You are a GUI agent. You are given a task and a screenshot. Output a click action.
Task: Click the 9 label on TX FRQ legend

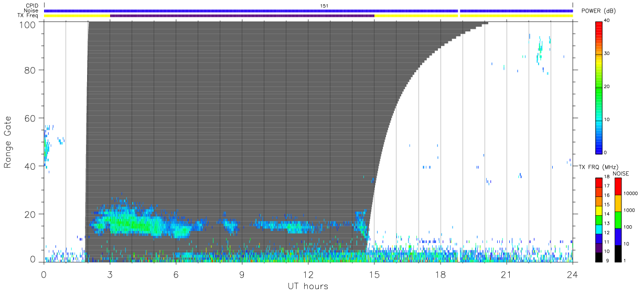[x=607, y=260]
